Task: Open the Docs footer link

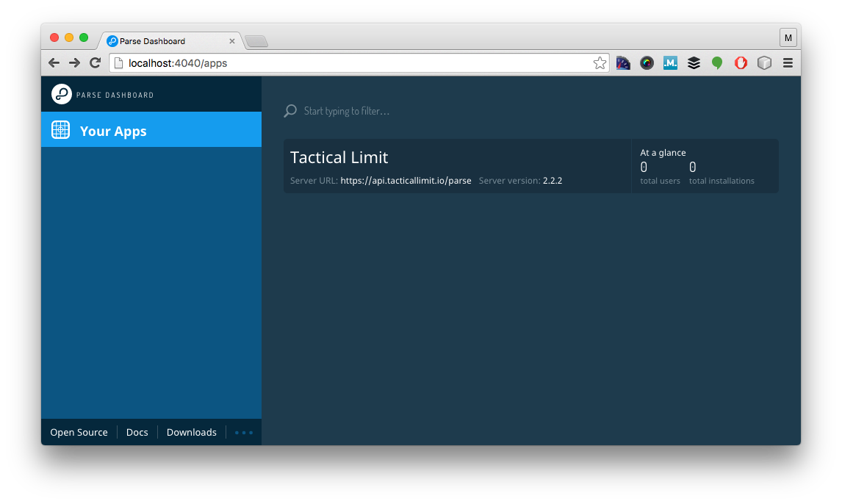Action: (137, 432)
